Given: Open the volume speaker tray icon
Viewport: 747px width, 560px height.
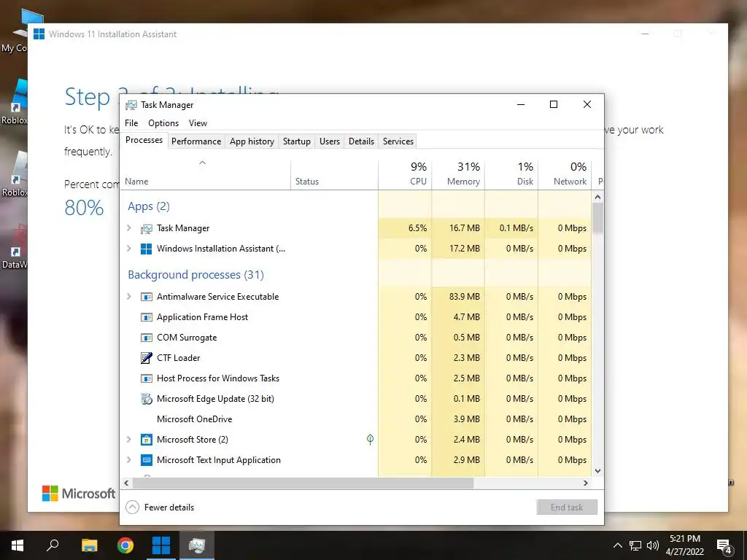Looking at the screenshot, I should (653, 545).
